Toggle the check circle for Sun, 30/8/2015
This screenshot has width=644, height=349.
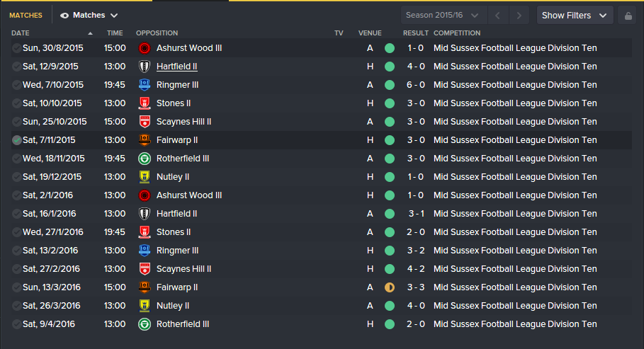pos(16,48)
